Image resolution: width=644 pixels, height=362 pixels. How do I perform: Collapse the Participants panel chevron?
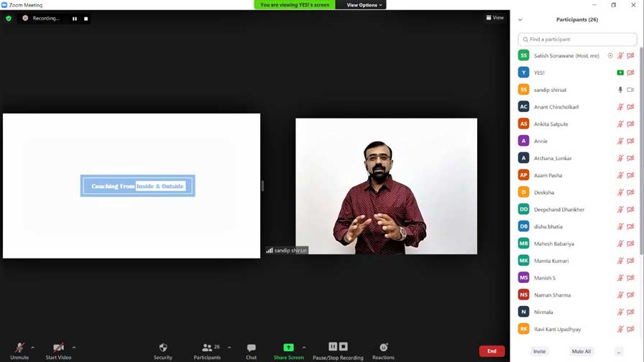pos(520,19)
